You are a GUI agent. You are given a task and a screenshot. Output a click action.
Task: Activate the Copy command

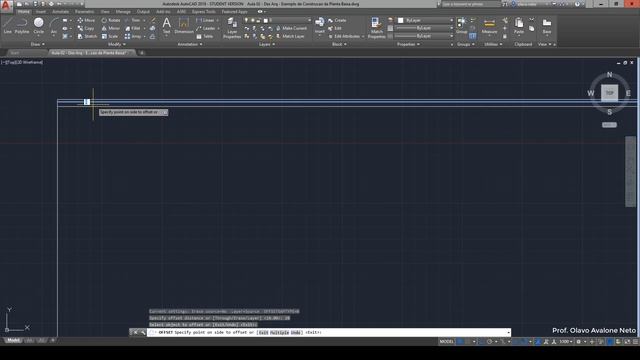click(x=86, y=28)
